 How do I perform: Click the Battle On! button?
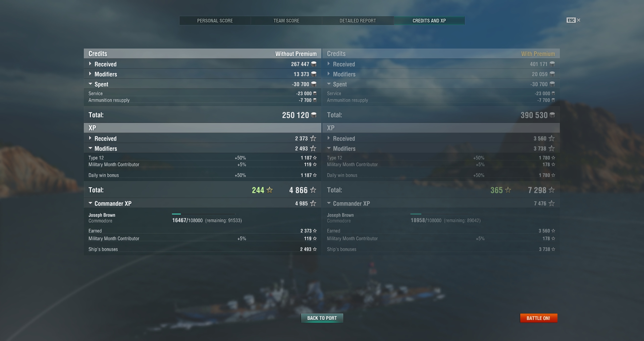tap(538, 318)
